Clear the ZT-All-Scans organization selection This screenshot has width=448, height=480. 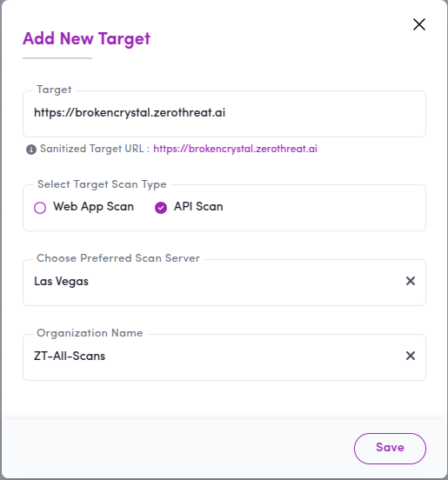point(411,356)
